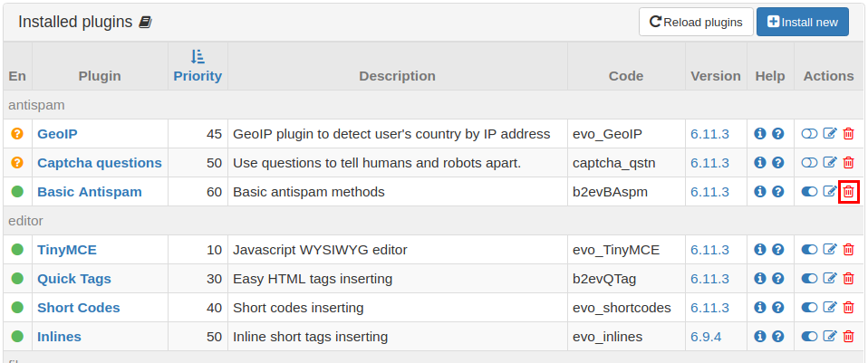Viewport: 868px width, 363px height.
Task: Select the evo_shortcodes code cell
Action: (x=627, y=308)
